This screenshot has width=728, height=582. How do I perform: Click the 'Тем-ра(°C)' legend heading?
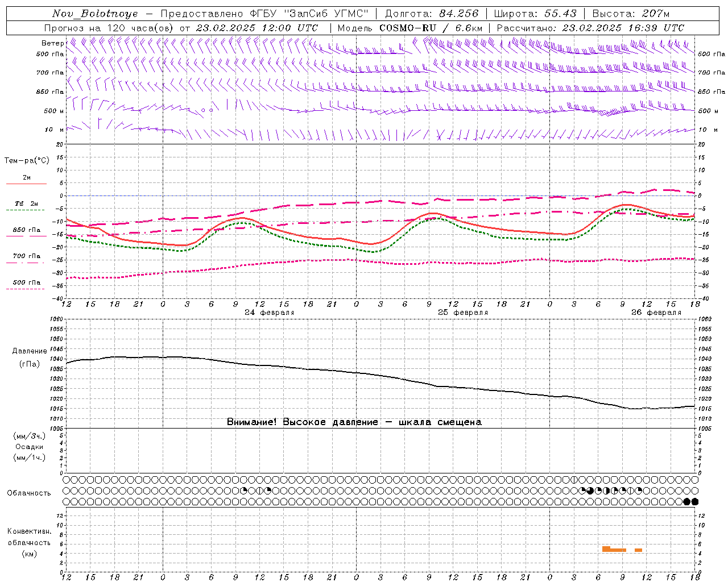(27, 161)
